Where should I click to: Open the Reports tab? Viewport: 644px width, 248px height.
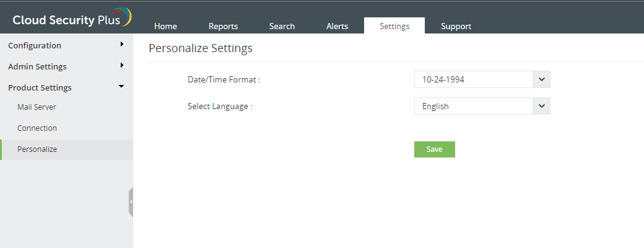223,26
